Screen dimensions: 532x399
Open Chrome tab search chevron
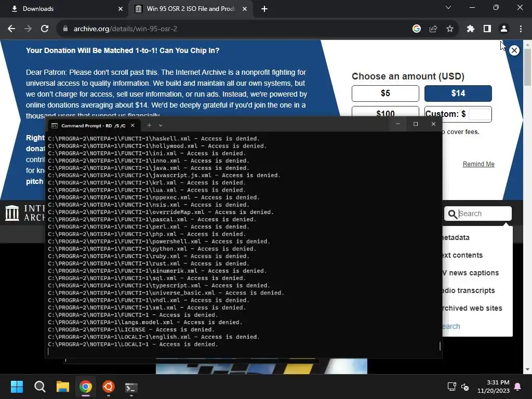click(448, 7)
